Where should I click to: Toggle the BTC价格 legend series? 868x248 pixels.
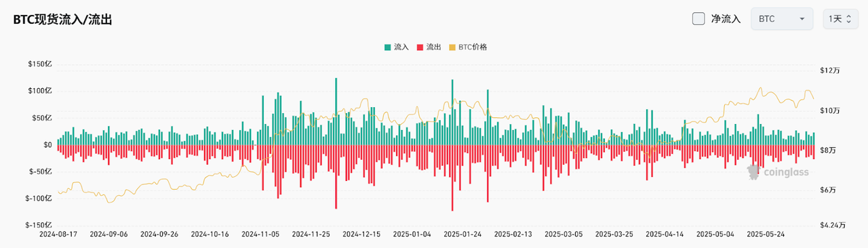coord(467,47)
